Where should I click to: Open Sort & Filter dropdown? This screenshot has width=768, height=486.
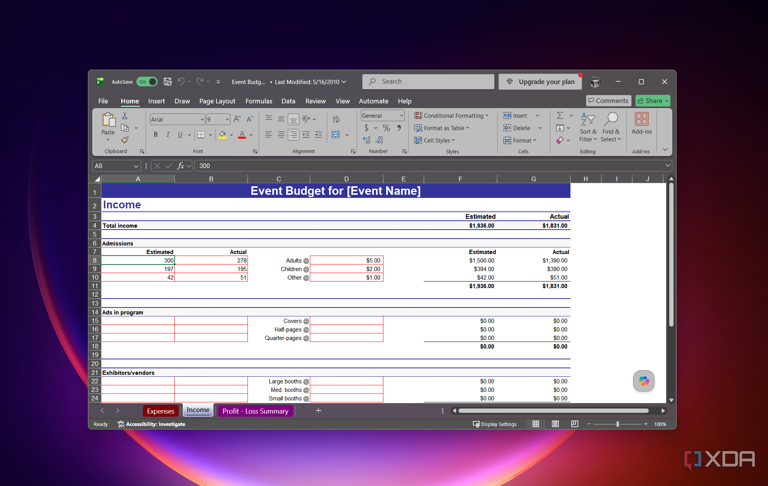point(588,127)
